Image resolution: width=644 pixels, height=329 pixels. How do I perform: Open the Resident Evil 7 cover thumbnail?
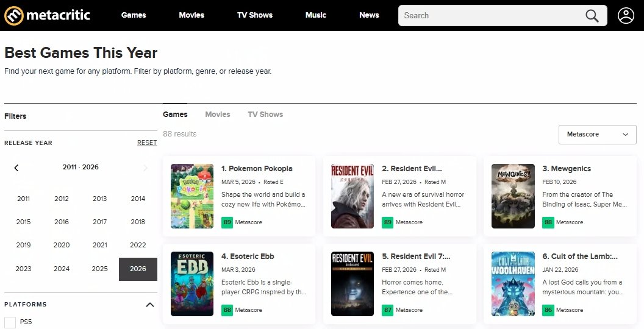pyautogui.click(x=352, y=284)
